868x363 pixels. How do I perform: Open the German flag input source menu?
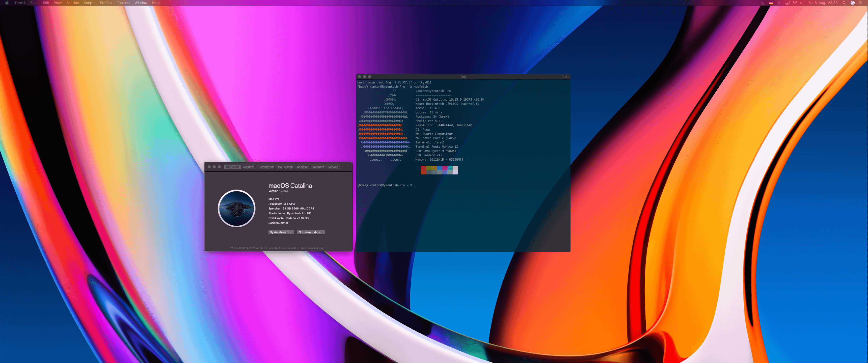click(771, 3)
